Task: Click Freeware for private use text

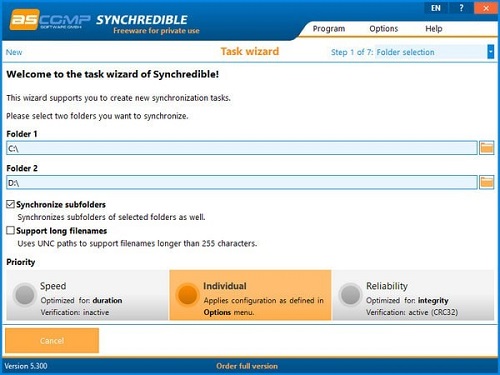Action: pos(156,31)
